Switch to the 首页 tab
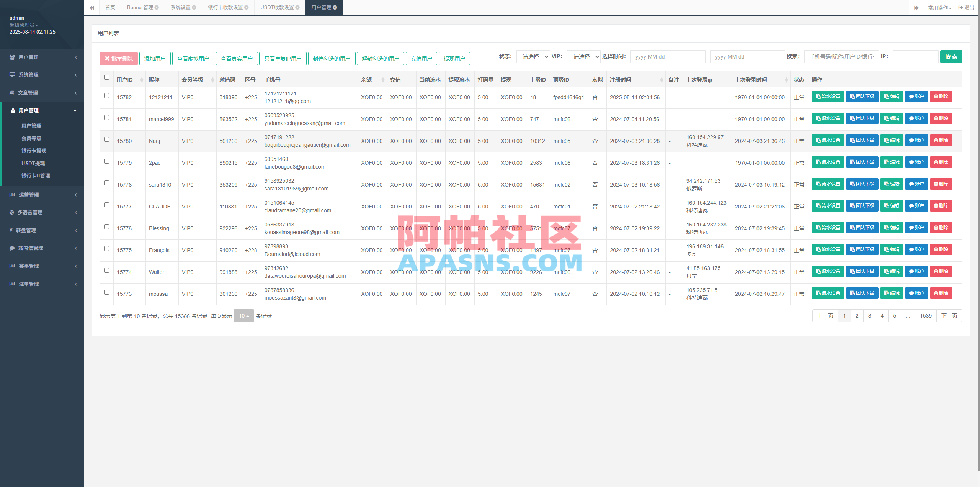Screen dimensions: 980x487 click(x=110, y=7)
